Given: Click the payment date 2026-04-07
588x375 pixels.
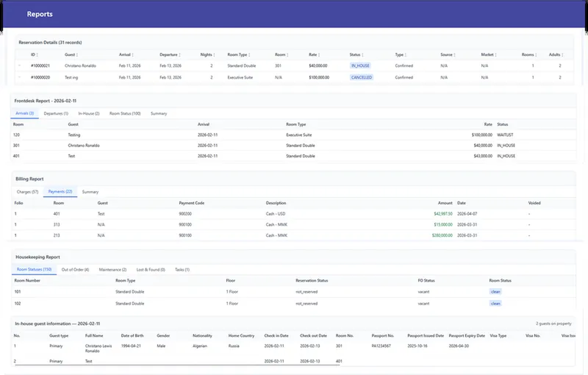Looking at the screenshot, I should tap(467, 214).
